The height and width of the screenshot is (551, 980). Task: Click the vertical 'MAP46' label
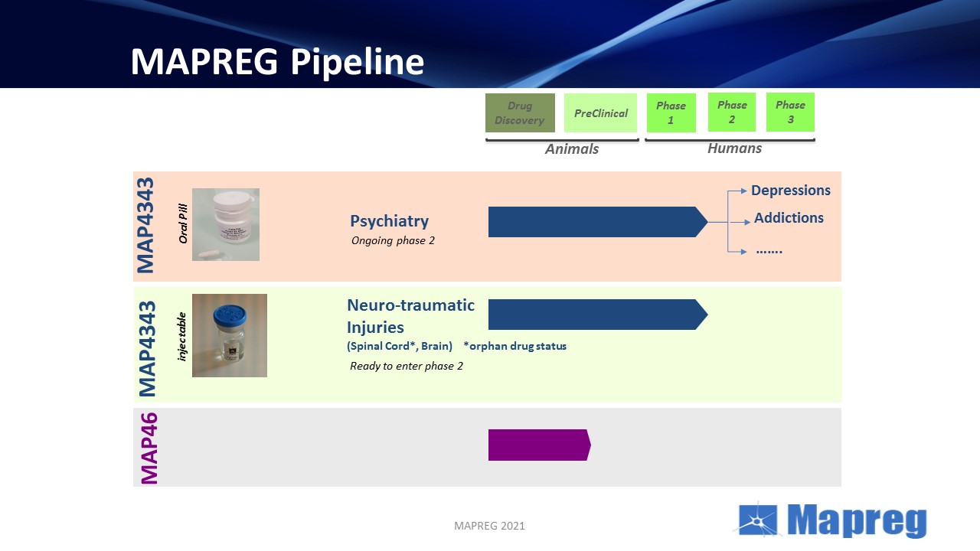(149, 448)
